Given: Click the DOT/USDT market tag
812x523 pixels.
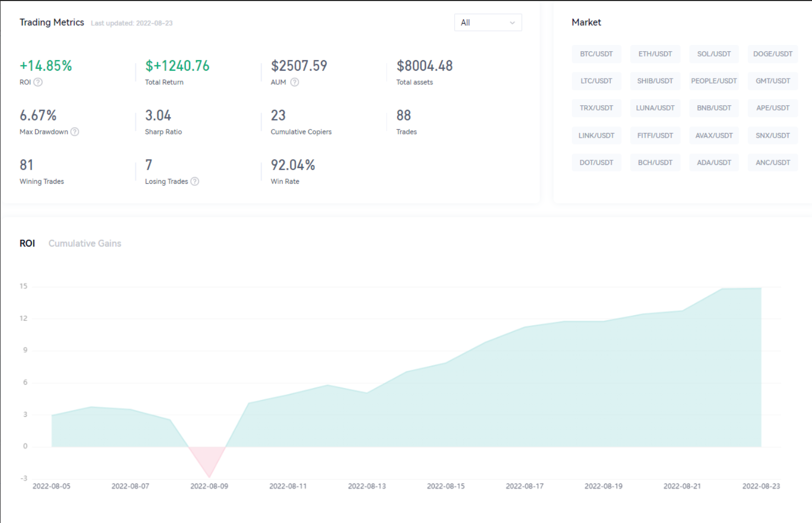Looking at the screenshot, I should point(596,163).
